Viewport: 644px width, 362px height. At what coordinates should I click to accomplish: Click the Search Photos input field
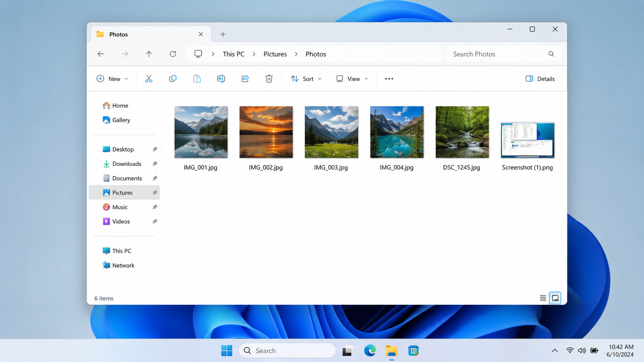(503, 54)
